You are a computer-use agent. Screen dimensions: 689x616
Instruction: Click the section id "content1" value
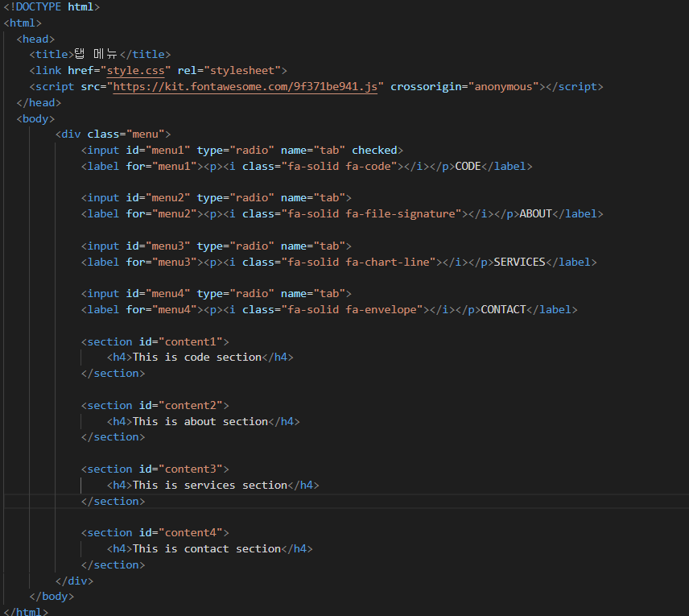[x=190, y=341]
